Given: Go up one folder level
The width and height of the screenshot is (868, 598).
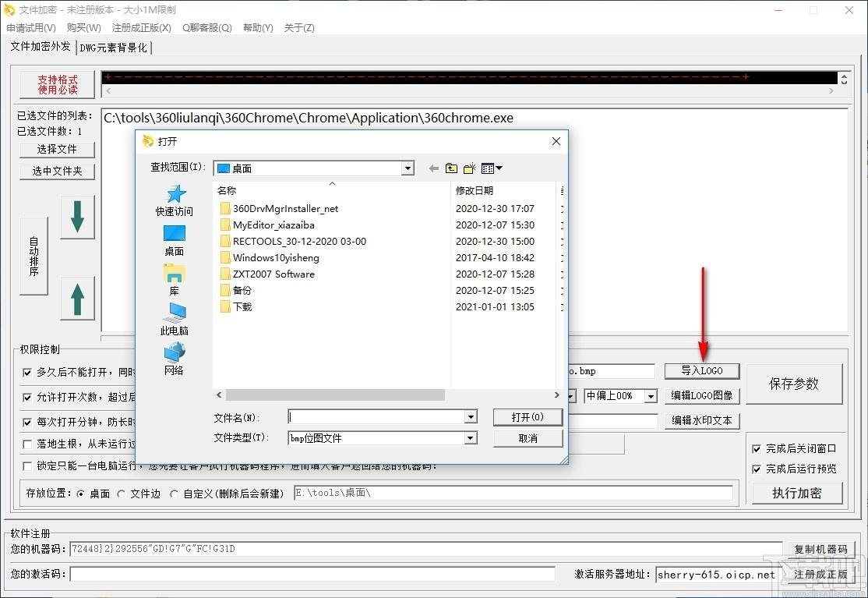Looking at the screenshot, I should coord(452,168).
